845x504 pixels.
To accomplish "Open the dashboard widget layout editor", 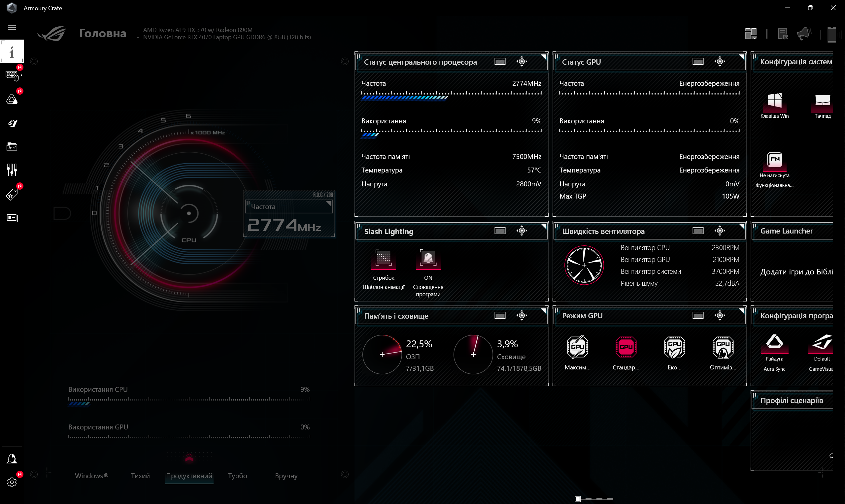I will [x=751, y=33].
